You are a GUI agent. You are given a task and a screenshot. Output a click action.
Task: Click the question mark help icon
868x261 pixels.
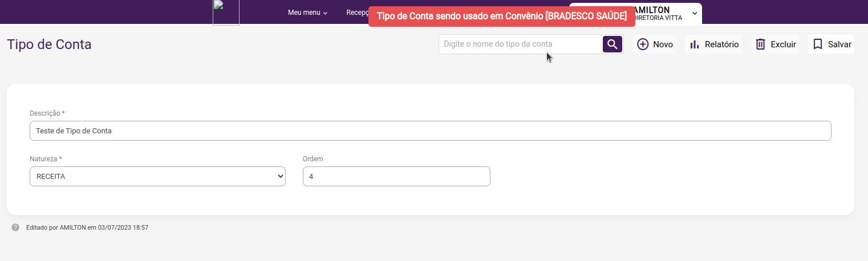point(15,227)
